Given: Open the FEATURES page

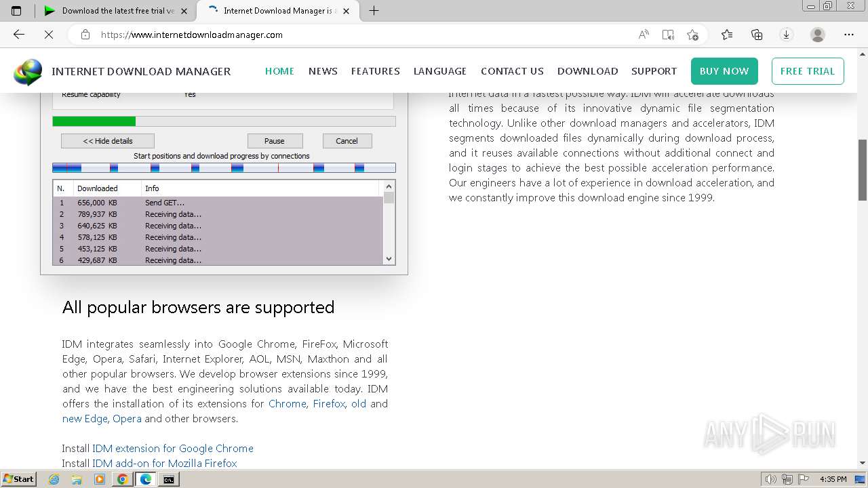Looking at the screenshot, I should (x=375, y=71).
